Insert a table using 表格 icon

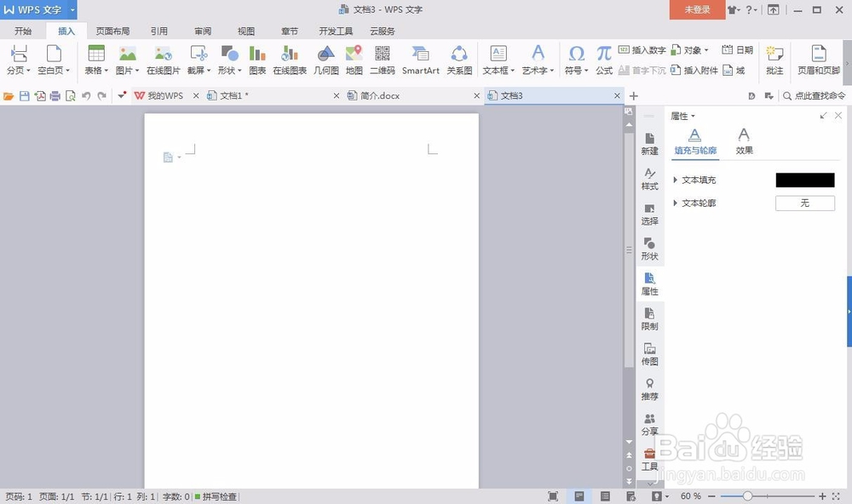coord(96,54)
